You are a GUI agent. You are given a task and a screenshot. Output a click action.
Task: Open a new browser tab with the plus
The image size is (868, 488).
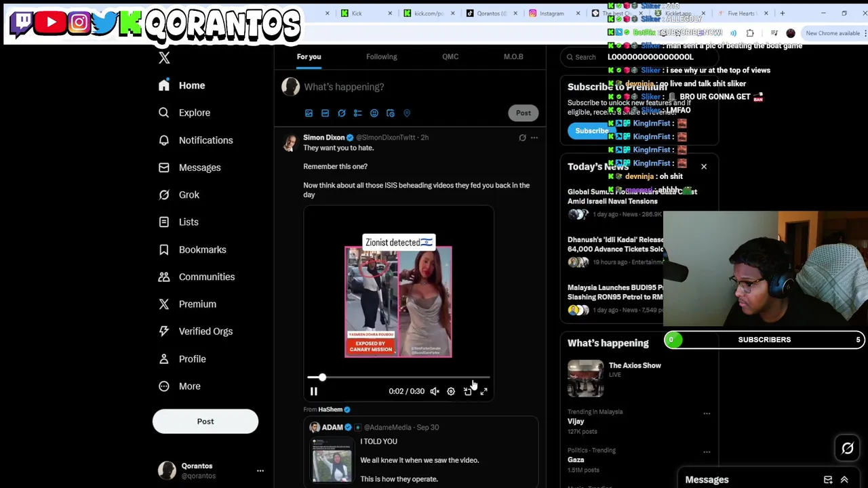coord(782,14)
